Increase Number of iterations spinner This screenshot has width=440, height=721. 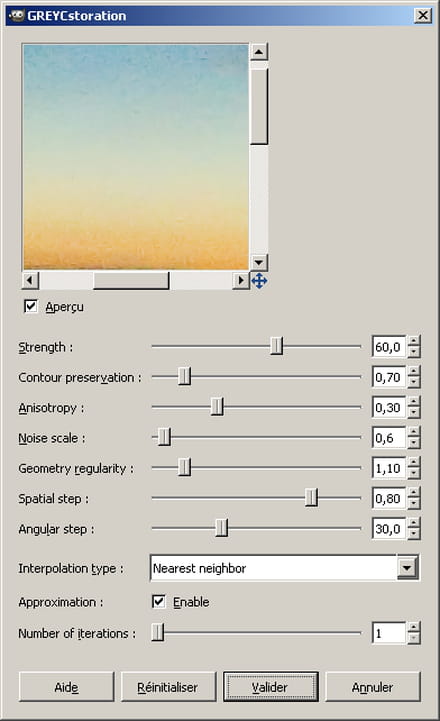click(x=414, y=628)
